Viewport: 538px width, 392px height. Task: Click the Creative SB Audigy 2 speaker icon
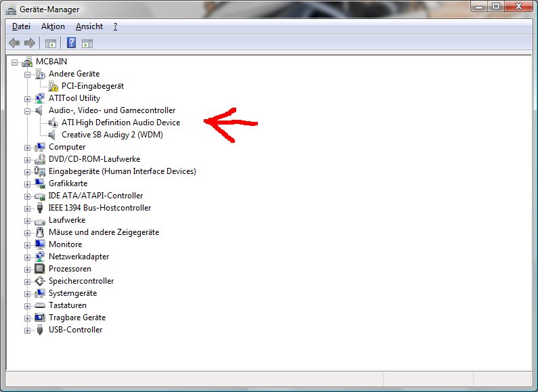coord(52,135)
